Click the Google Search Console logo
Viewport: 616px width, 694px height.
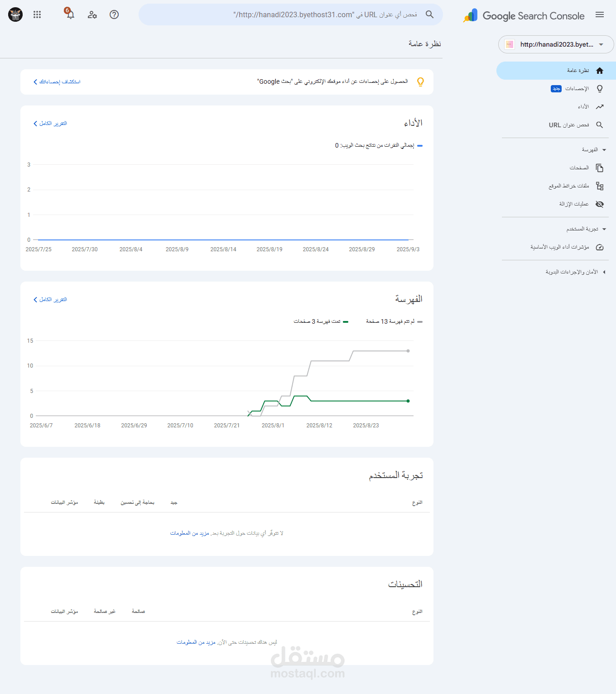tap(524, 16)
